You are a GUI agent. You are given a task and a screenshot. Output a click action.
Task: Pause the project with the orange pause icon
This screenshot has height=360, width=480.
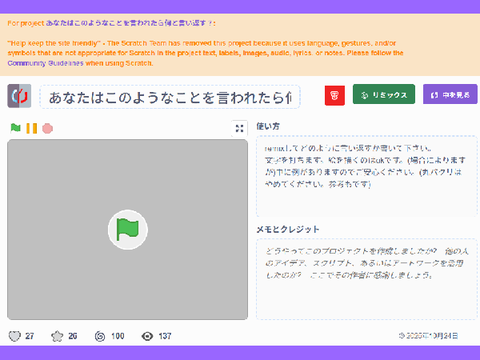32,128
